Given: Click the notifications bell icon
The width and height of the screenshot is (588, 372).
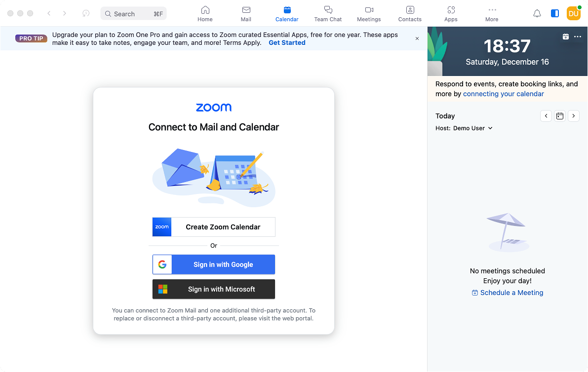Looking at the screenshot, I should point(537,13).
